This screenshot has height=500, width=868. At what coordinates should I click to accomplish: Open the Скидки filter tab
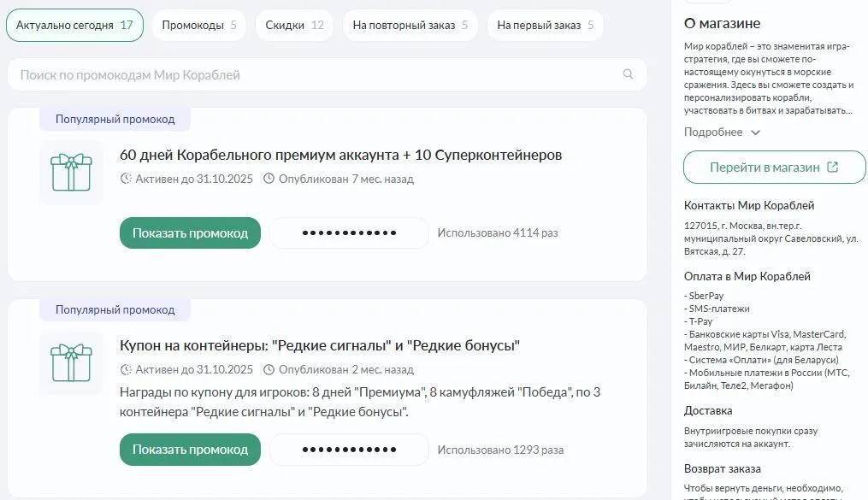(x=294, y=26)
